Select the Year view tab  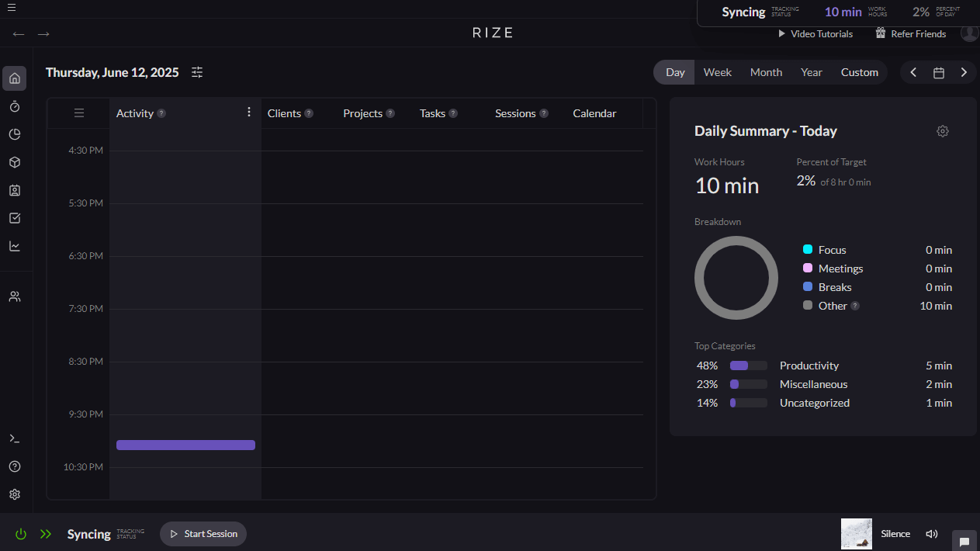point(812,72)
